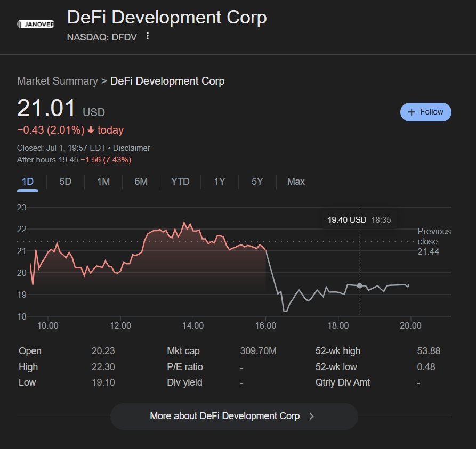
Task: Click the NASDAQ: DFDV ticker label
Action: (101, 37)
